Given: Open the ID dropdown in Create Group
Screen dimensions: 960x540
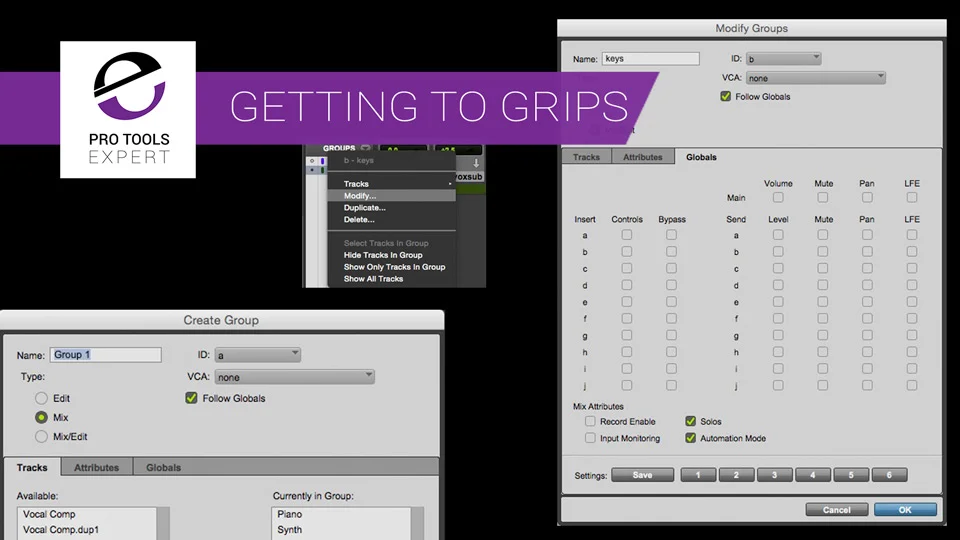Looking at the screenshot, I should point(257,354).
